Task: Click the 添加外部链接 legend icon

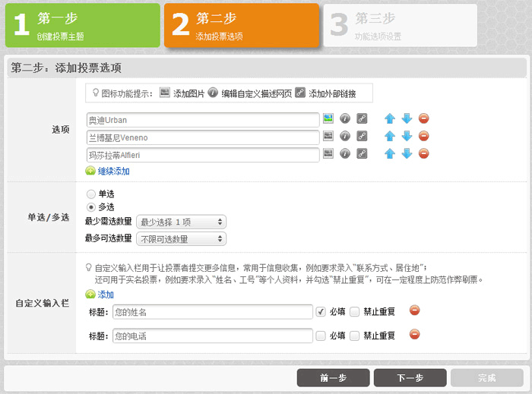Action: pyautogui.click(x=300, y=93)
